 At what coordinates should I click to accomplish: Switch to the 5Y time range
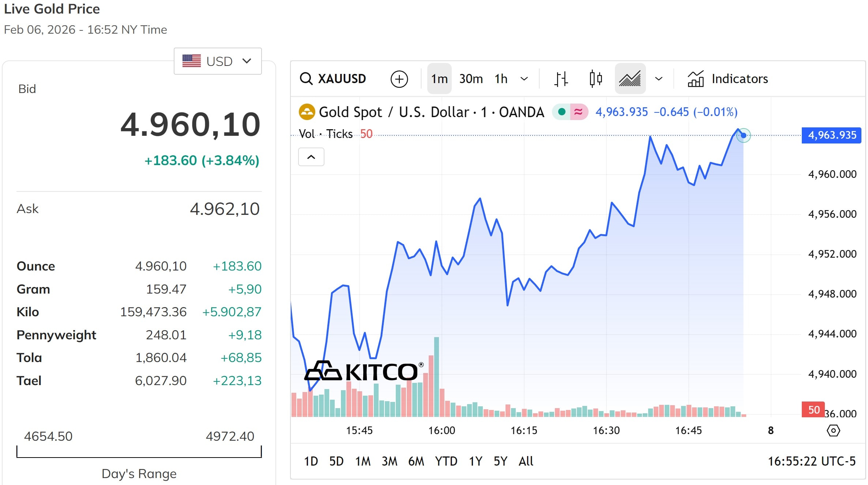click(501, 461)
